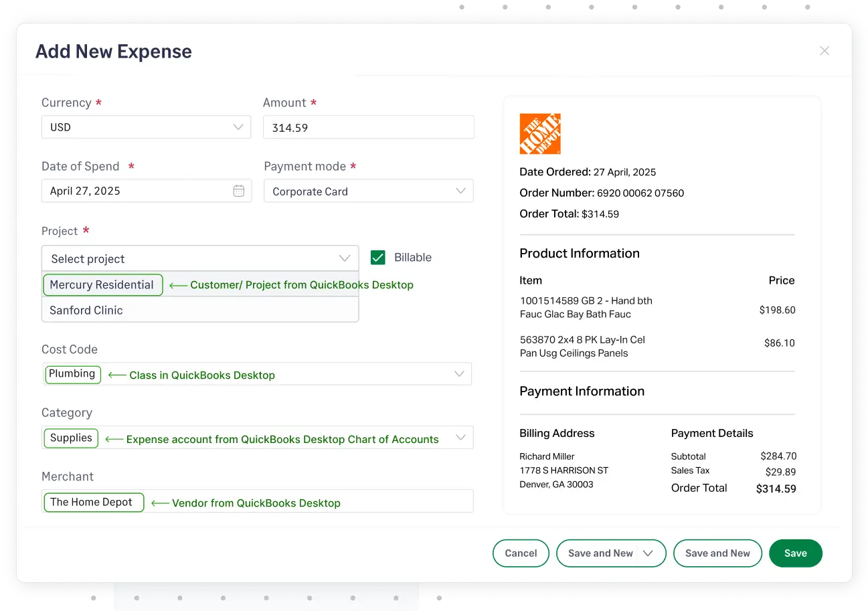
Task: Click The Home Depot logo on the receipt
Action: [539, 133]
